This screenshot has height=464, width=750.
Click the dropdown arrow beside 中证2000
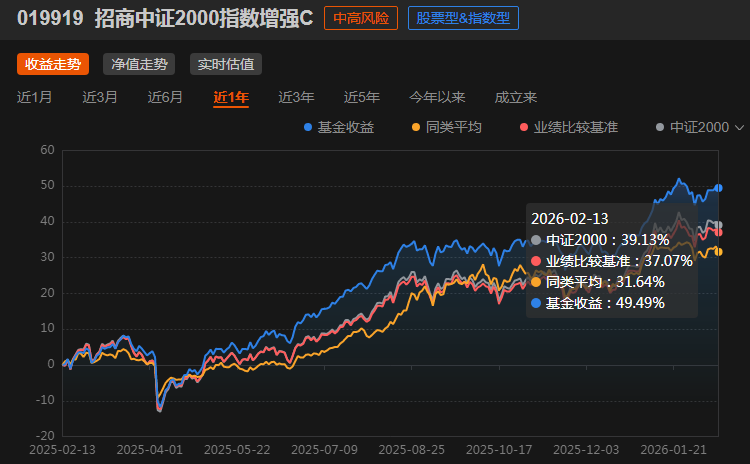pos(739,128)
